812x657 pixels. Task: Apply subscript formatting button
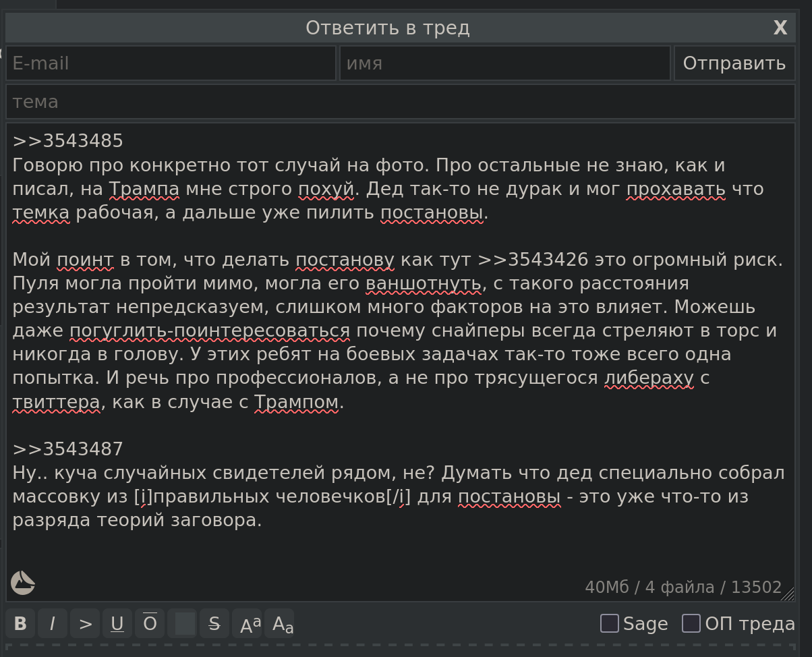pyautogui.click(x=279, y=624)
